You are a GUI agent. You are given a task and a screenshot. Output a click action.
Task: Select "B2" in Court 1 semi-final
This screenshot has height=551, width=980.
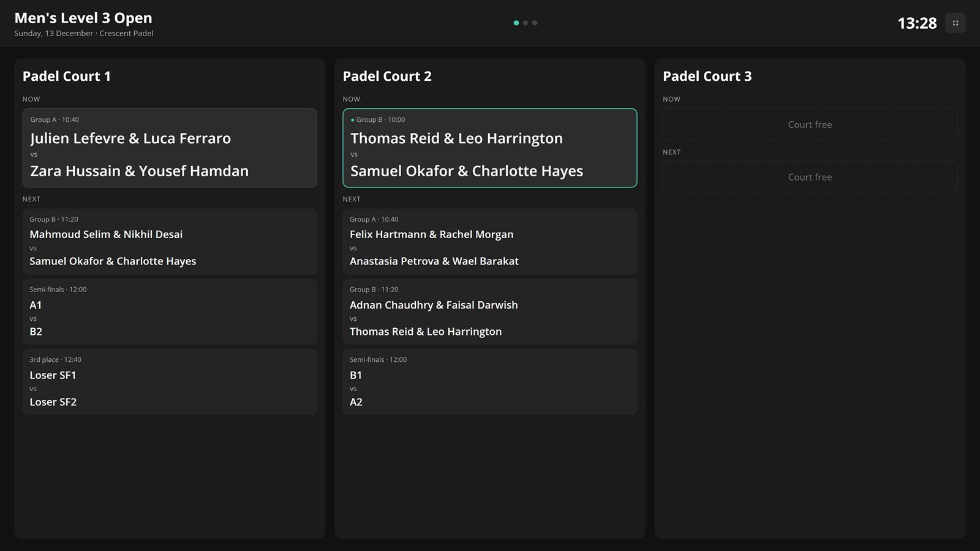(x=36, y=332)
